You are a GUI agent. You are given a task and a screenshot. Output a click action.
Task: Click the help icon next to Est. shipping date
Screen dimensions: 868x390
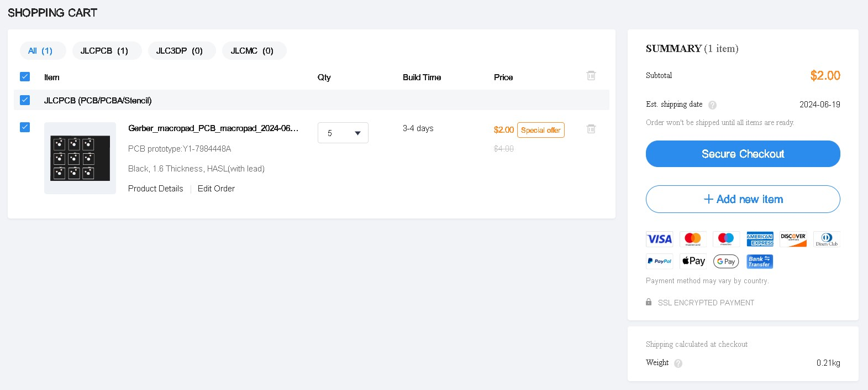(712, 105)
